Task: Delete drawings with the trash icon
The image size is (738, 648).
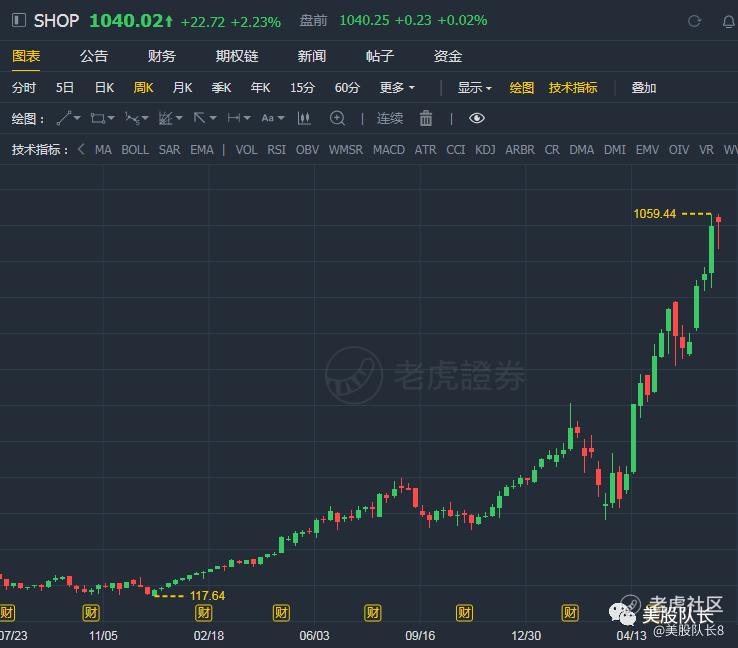Action: 425,118
